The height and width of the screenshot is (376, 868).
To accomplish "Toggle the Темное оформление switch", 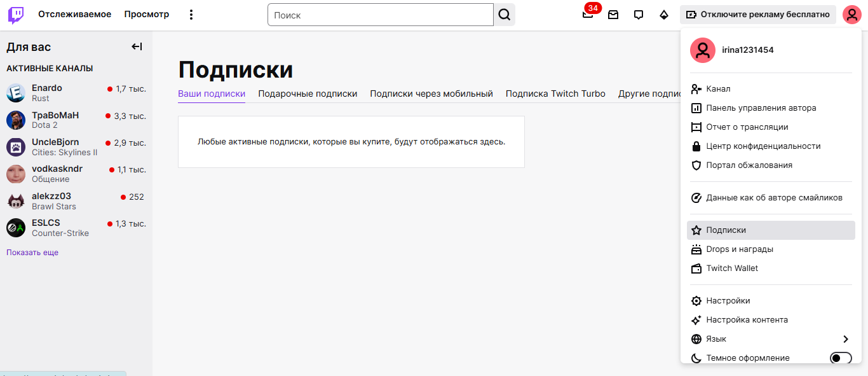I will 841,358.
